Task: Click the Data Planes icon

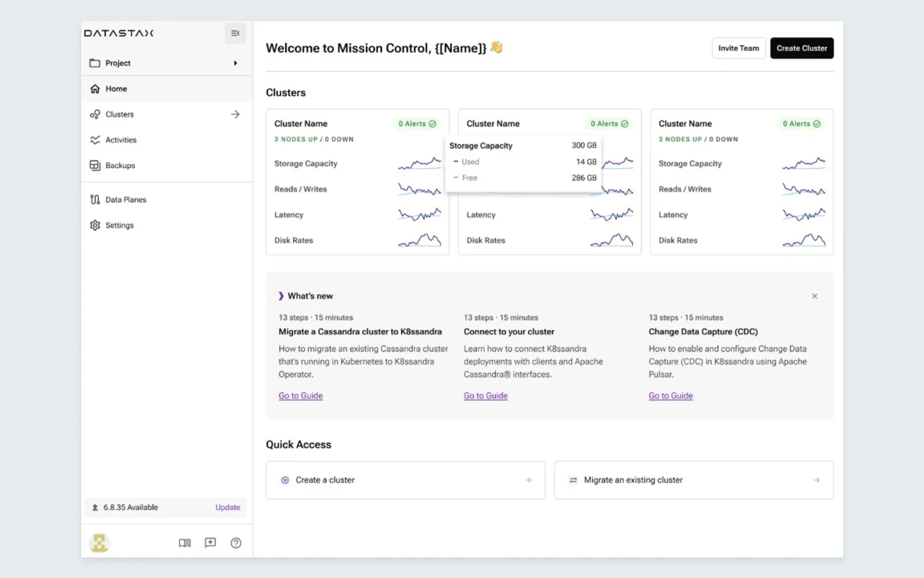Action: point(95,199)
